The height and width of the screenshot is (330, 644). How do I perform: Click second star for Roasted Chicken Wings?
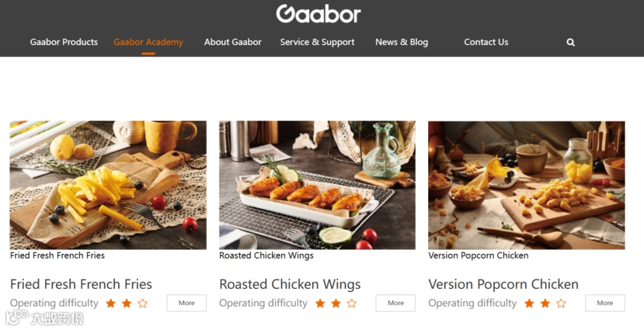(x=336, y=303)
